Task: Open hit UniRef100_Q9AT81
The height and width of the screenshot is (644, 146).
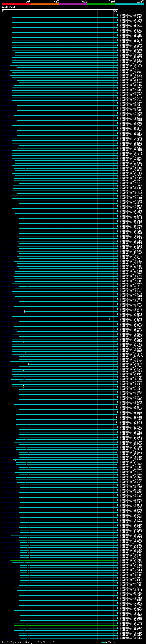Action: (x=131, y=52)
